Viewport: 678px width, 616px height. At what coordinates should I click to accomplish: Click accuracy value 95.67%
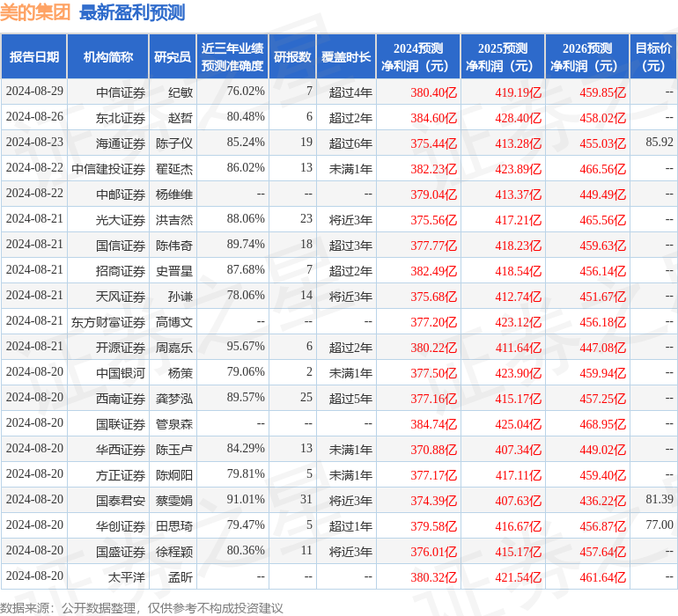pyautogui.click(x=246, y=346)
